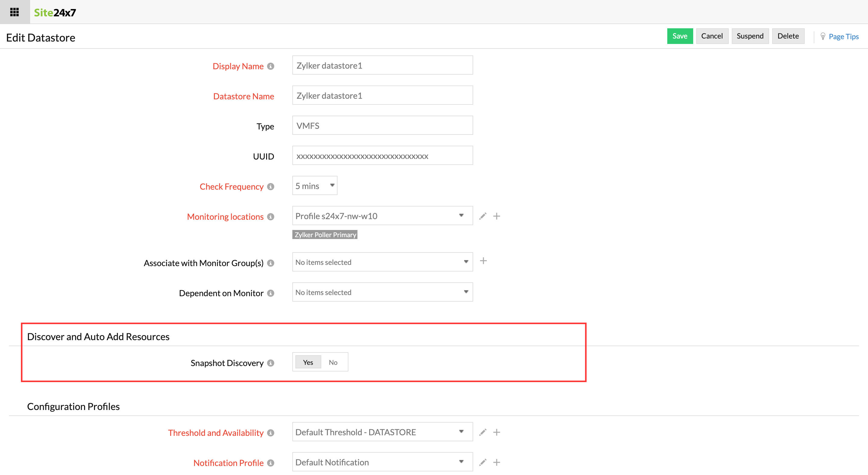Click the plus icon beside Monitor Group dropdown

click(x=483, y=261)
